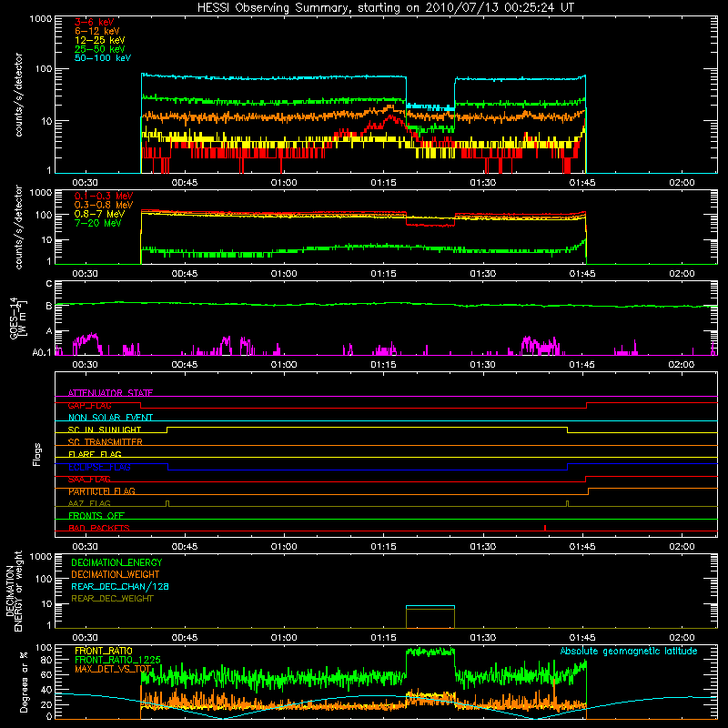Click 00:45 time label under the GOES panel
728x728 pixels.
click(185, 365)
